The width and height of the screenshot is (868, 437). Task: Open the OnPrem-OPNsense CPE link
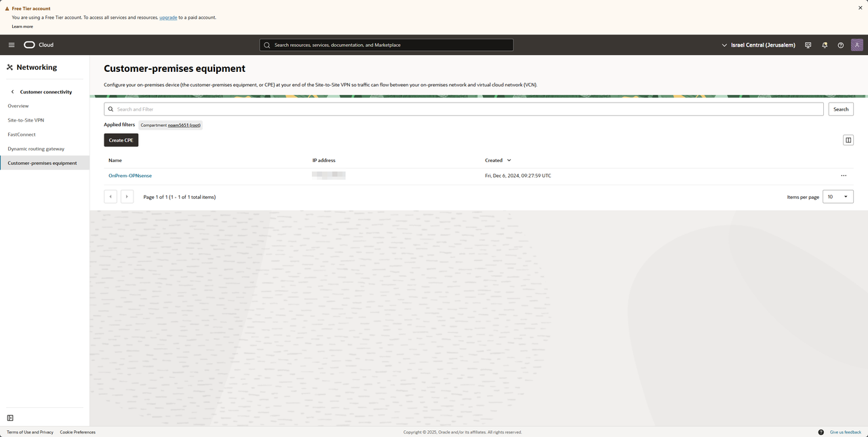click(130, 176)
